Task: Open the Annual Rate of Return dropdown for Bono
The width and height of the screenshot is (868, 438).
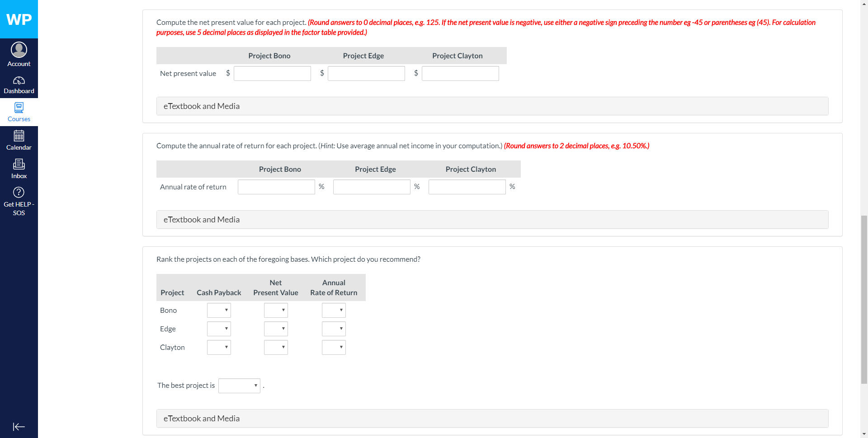Action: tap(334, 310)
